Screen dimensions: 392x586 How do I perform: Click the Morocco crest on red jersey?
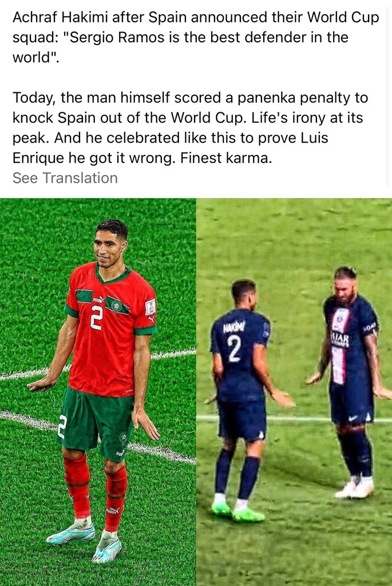(117, 307)
